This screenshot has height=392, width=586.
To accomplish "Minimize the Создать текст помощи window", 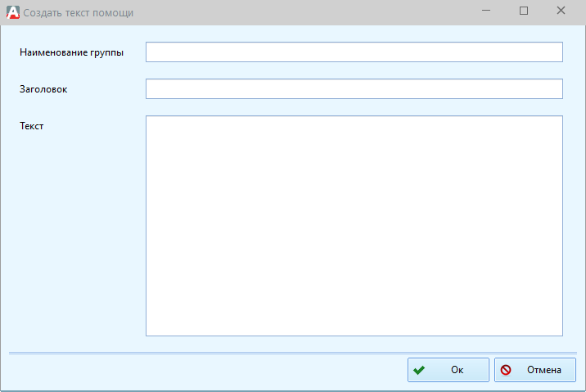I will pyautogui.click(x=486, y=11).
